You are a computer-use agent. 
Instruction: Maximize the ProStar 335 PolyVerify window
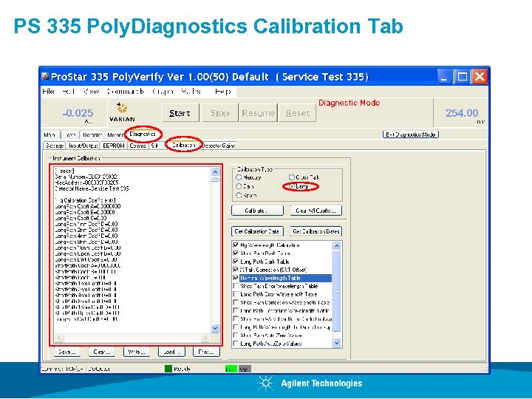(x=462, y=76)
